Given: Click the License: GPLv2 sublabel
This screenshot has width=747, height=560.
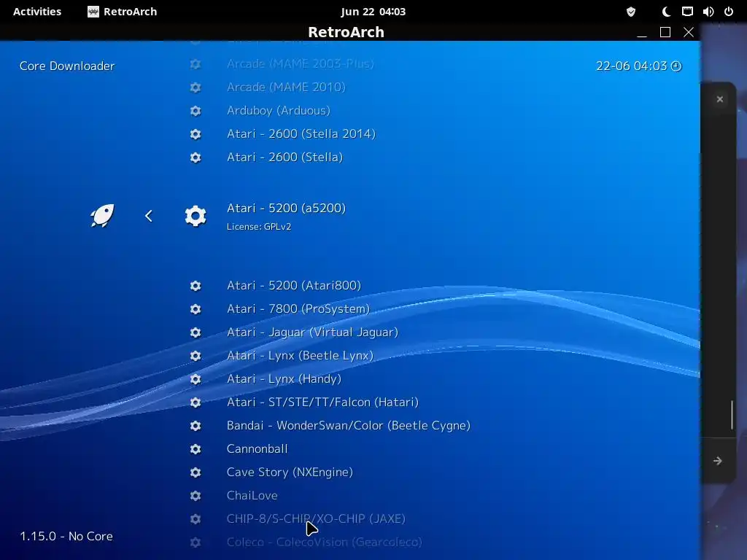Looking at the screenshot, I should click(259, 227).
